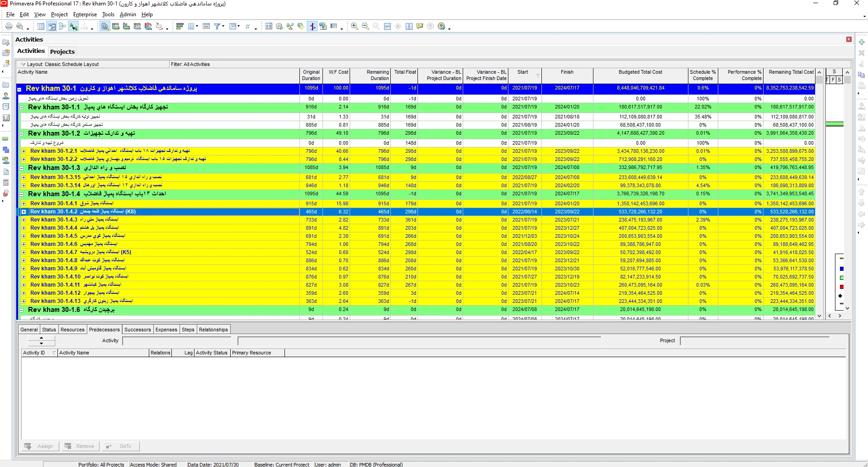868x467 pixels.
Task: Open the Schedule tool (clock icon)
Action: click(x=280, y=27)
